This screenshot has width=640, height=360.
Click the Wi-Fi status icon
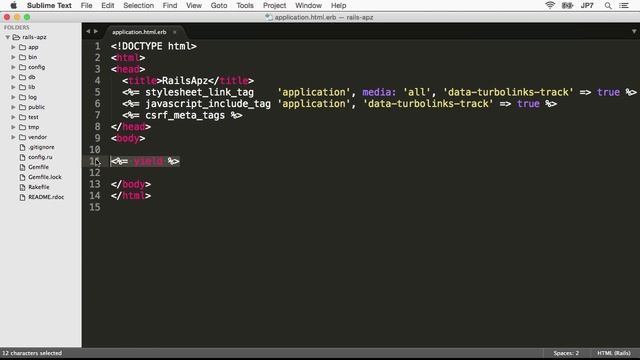(550, 5)
